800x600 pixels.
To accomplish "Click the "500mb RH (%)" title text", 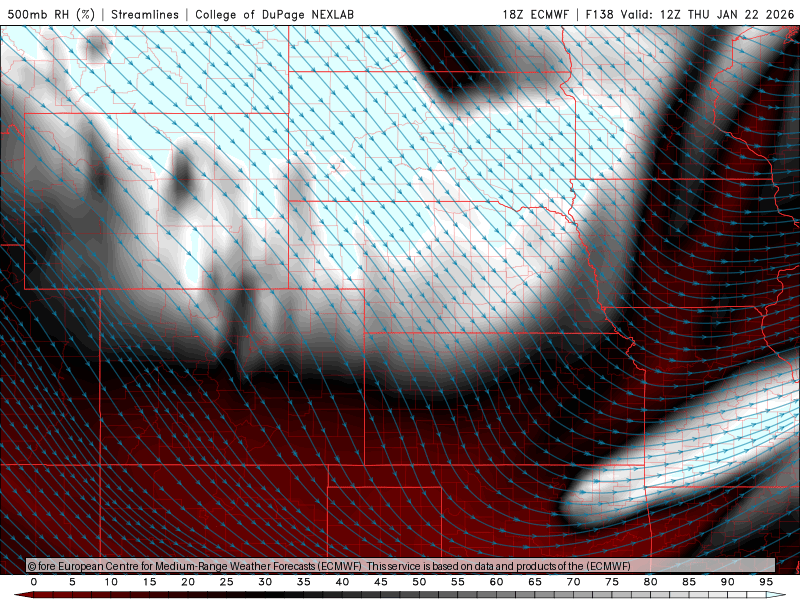I will tap(51, 14).
